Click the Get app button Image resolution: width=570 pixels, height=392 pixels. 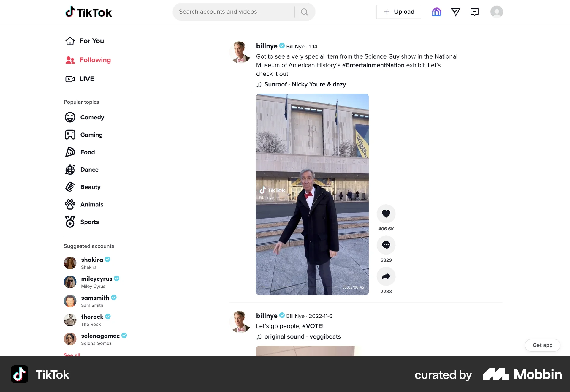pyautogui.click(x=542, y=345)
